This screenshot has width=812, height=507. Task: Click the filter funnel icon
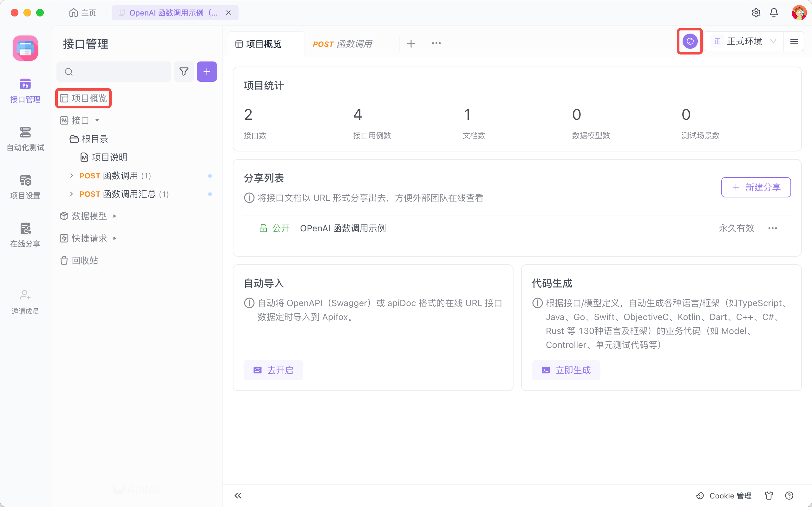coord(184,71)
